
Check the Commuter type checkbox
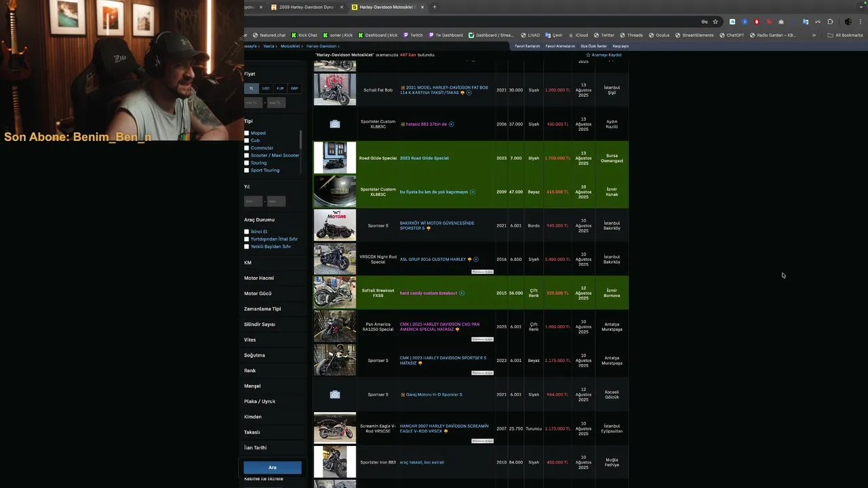click(x=247, y=148)
